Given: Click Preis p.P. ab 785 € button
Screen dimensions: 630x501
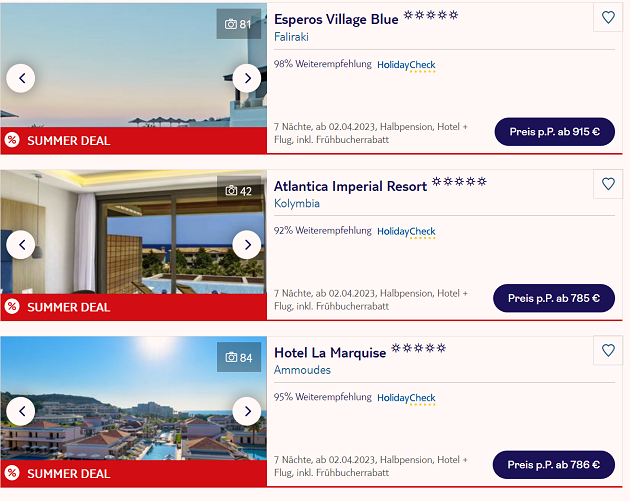Looking at the screenshot, I should pyautogui.click(x=554, y=298).
